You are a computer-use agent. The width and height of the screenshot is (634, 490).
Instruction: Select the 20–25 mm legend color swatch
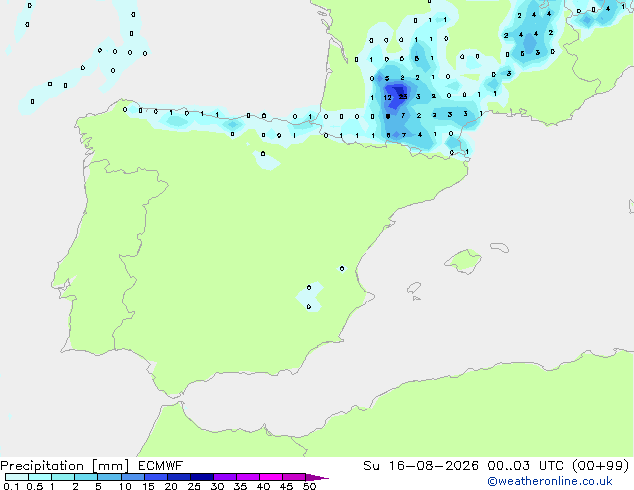178,477
